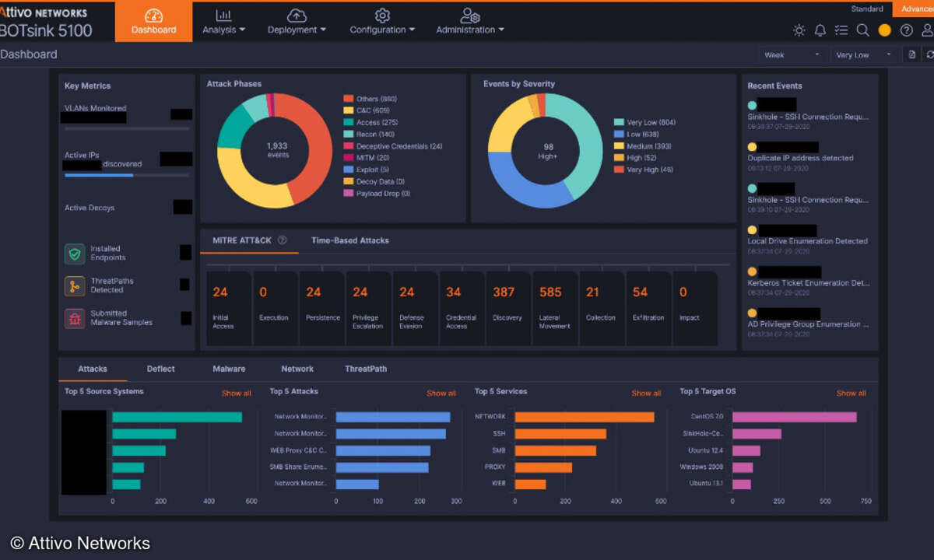Toggle Deceptive Credentials legend entry
934x560 pixels.
[393, 146]
